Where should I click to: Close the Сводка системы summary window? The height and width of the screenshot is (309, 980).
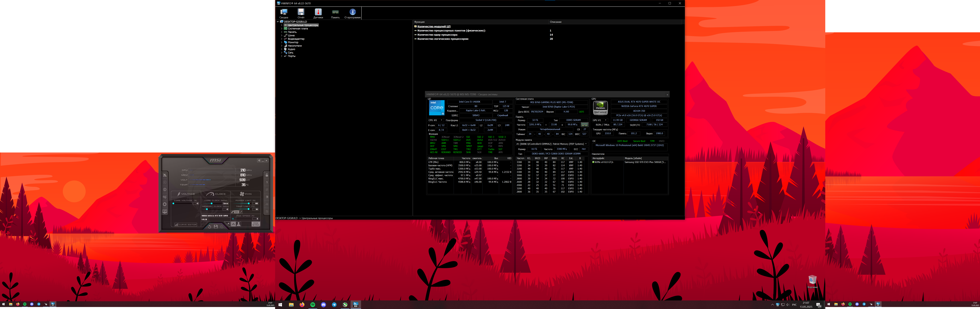point(667,95)
